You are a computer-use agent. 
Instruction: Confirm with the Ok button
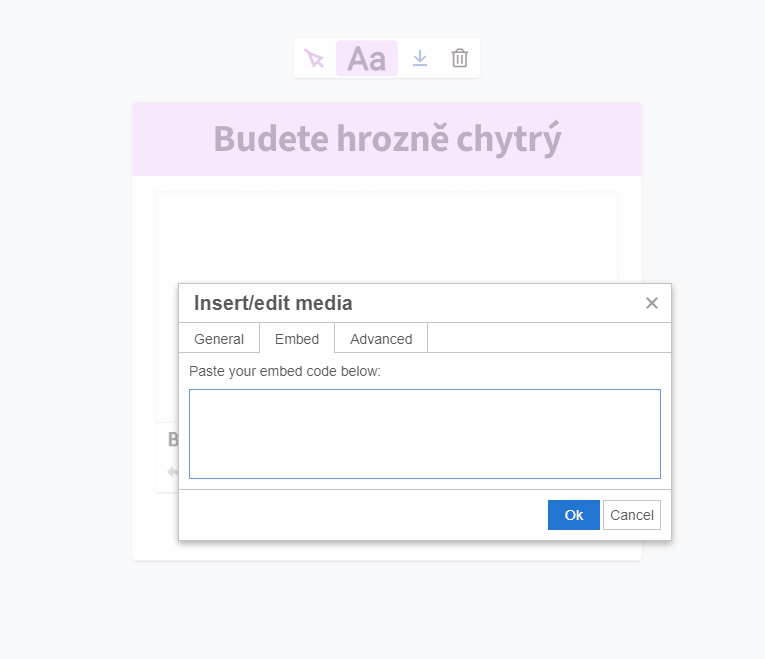[x=574, y=515]
